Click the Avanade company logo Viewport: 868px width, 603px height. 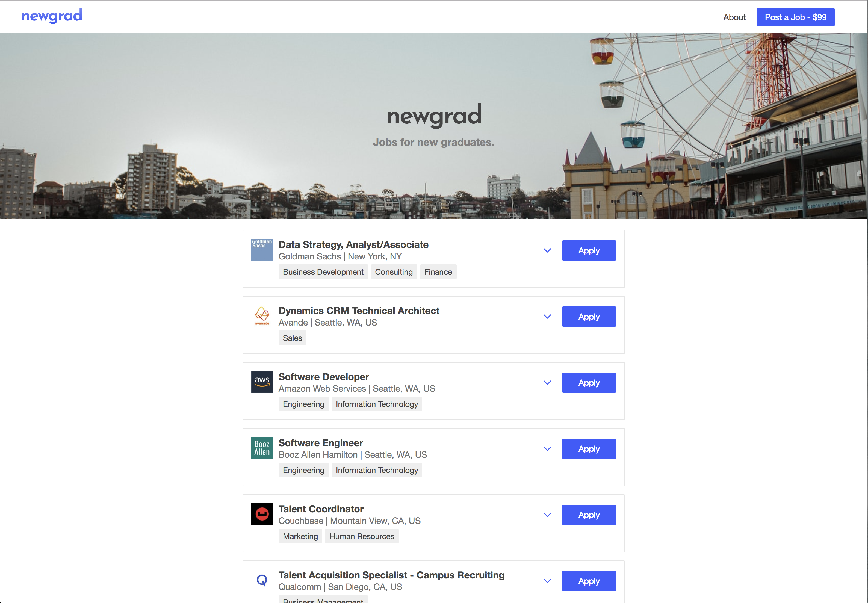pos(262,315)
